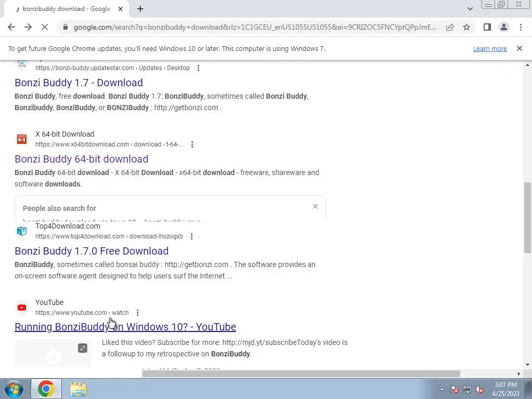Screen dimensions: 532x399
Task: Open network status tray icon
Action: coord(467,389)
